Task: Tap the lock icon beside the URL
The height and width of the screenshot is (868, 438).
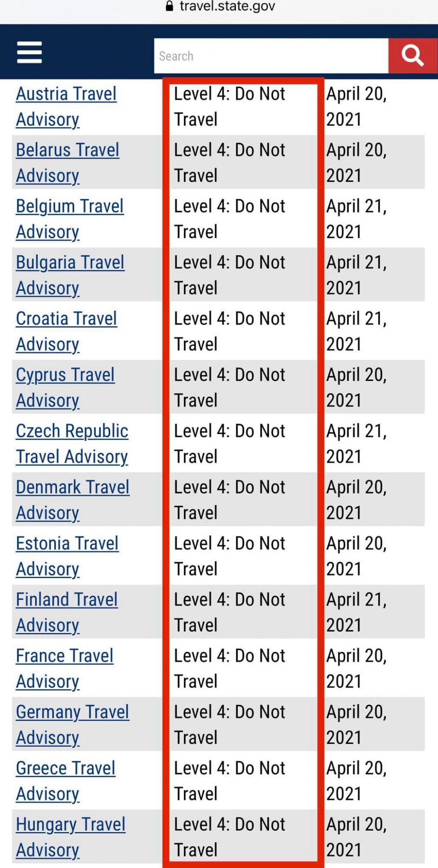Action: (x=170, y=6)
